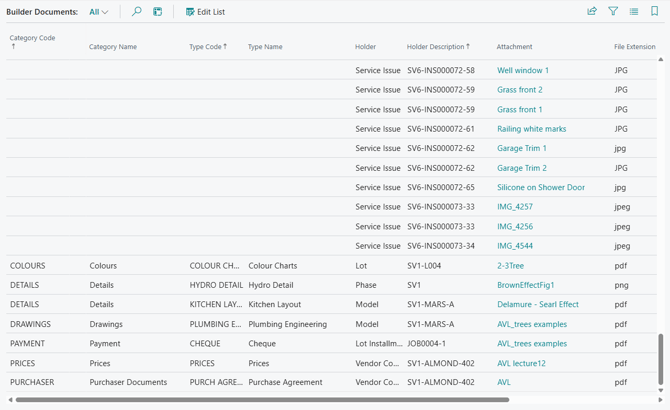Open the AVL lecture12 attachment
The width and height of the screenshot is (670, 410).
pyautogui.click(x=521, y=363)
